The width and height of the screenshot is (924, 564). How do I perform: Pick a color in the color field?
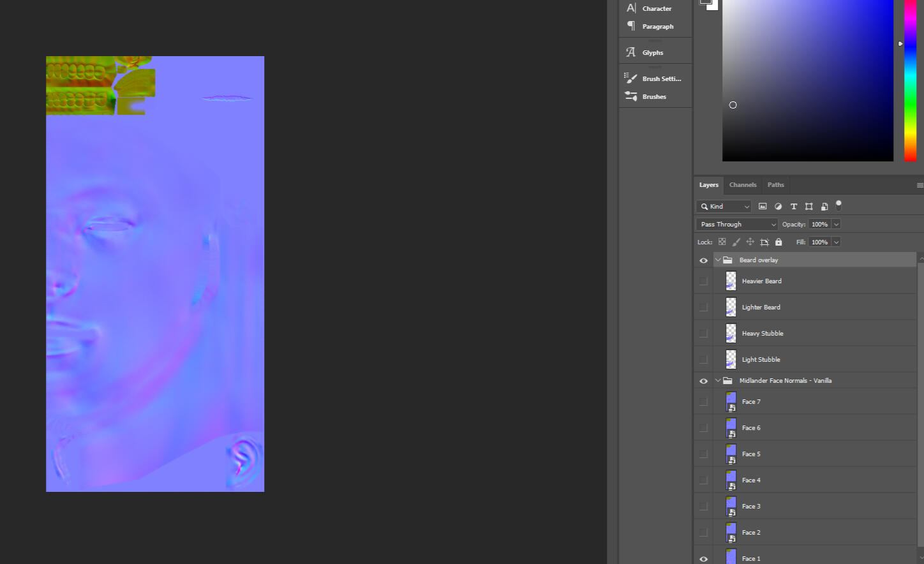click(807, 80)
